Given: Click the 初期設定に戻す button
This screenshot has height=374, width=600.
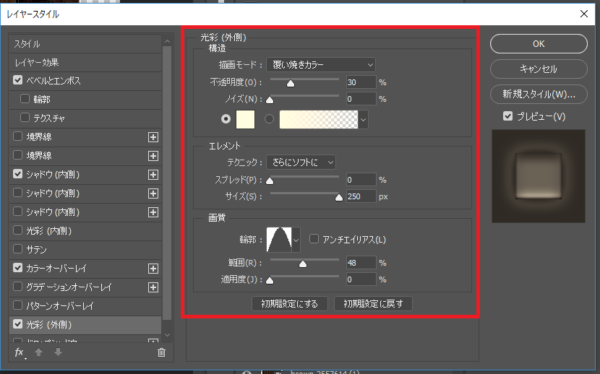Looking at the screenshot, I should click(x=373, y=304).
